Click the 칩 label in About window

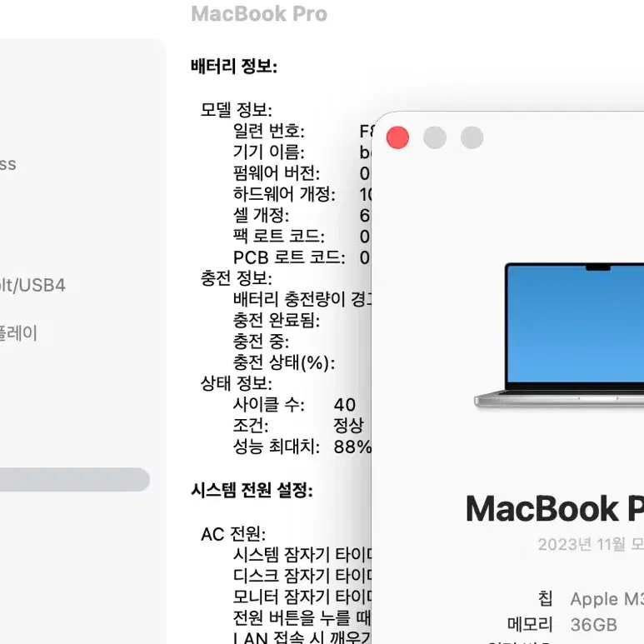point(546,599)
